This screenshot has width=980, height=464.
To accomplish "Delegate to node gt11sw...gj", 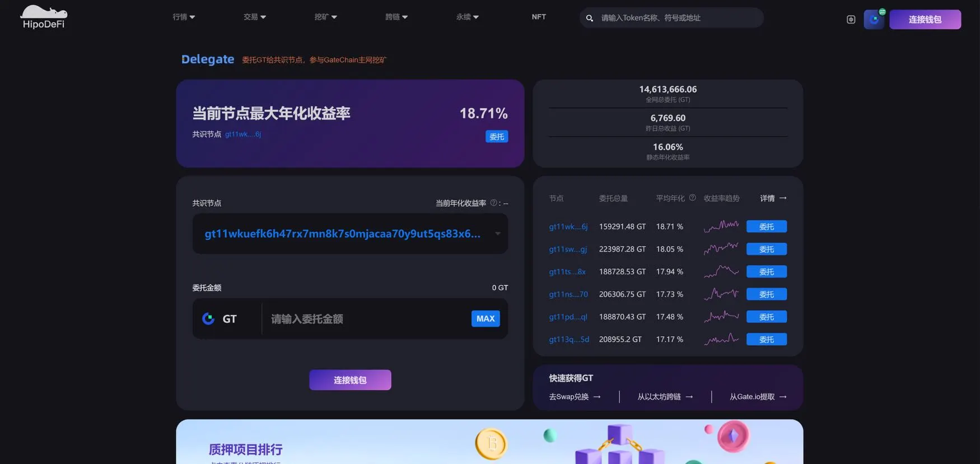I will pos(766,249).
